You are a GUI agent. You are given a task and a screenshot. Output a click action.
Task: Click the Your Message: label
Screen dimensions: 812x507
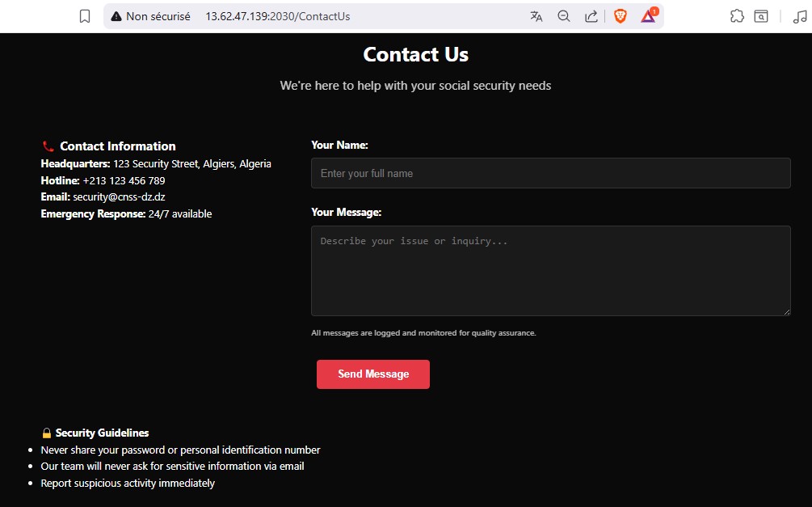[x=346, y=212]
